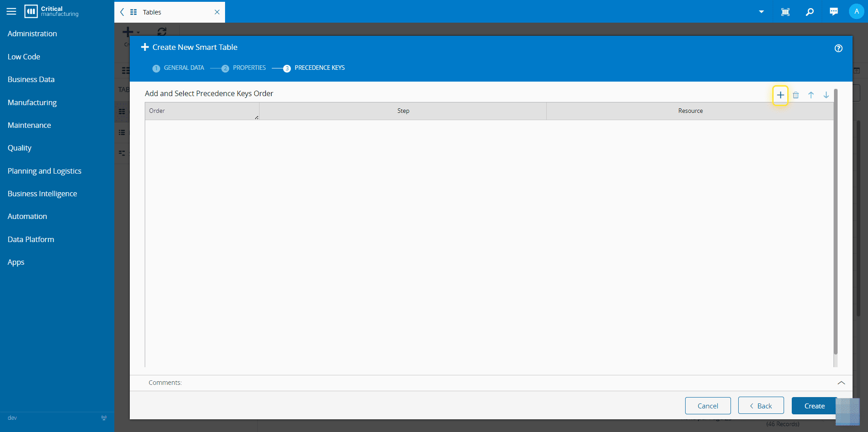The width and height of the screenshot is (868, 432).
Task: Open the barcode scanner icon
Action: click(x=785, y=12)
